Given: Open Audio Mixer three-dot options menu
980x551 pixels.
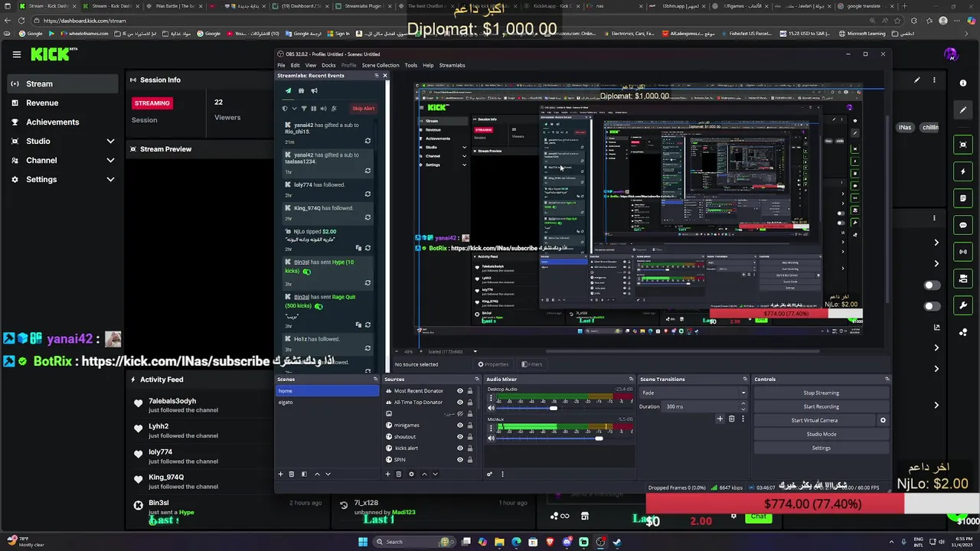Looking at the screenshot, I should [502, 474].
